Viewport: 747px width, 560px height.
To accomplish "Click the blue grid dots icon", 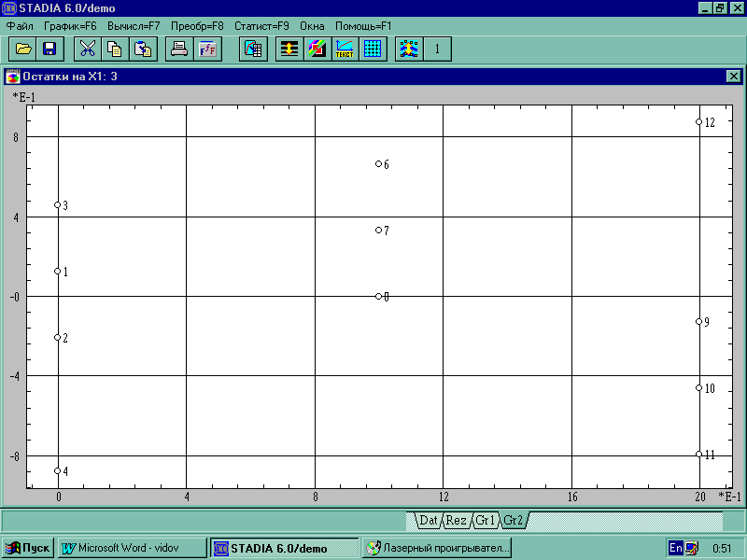I will [373, 49].
